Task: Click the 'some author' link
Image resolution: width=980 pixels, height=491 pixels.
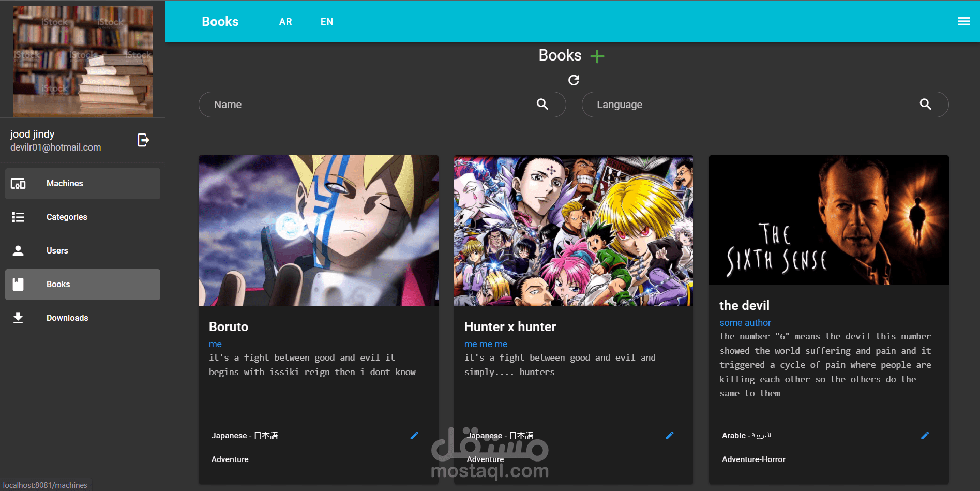Action: pos(745,323)
